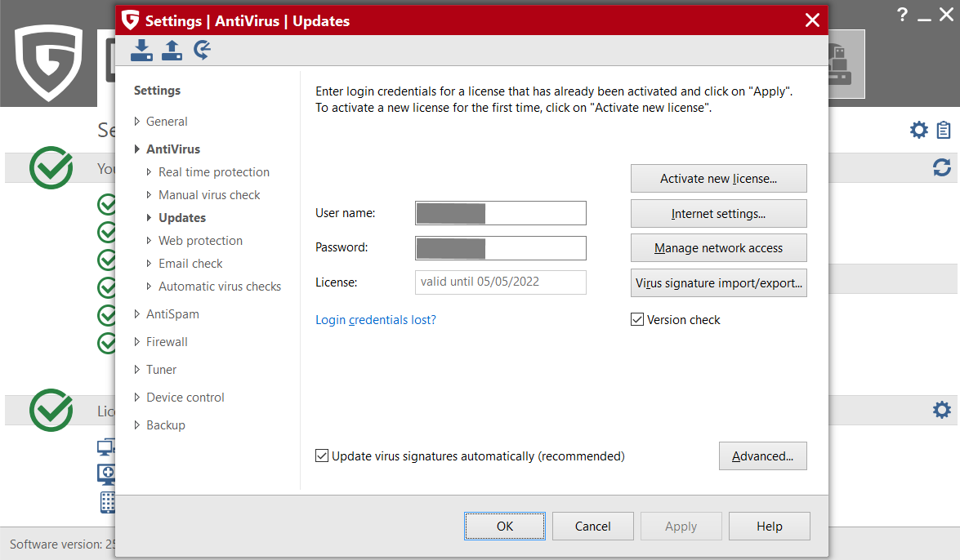The height and width of the screenshot is (560, 960).
Task: Expand Automatic virus checks arrow
Action: point(149,286)
